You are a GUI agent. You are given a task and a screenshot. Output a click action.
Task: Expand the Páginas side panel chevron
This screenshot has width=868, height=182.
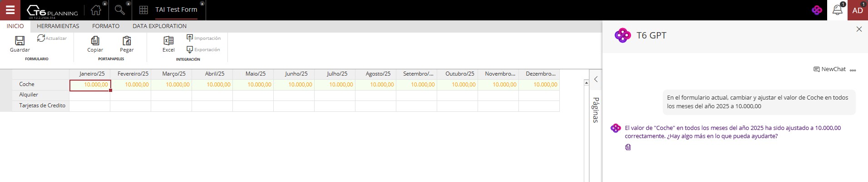596,79
